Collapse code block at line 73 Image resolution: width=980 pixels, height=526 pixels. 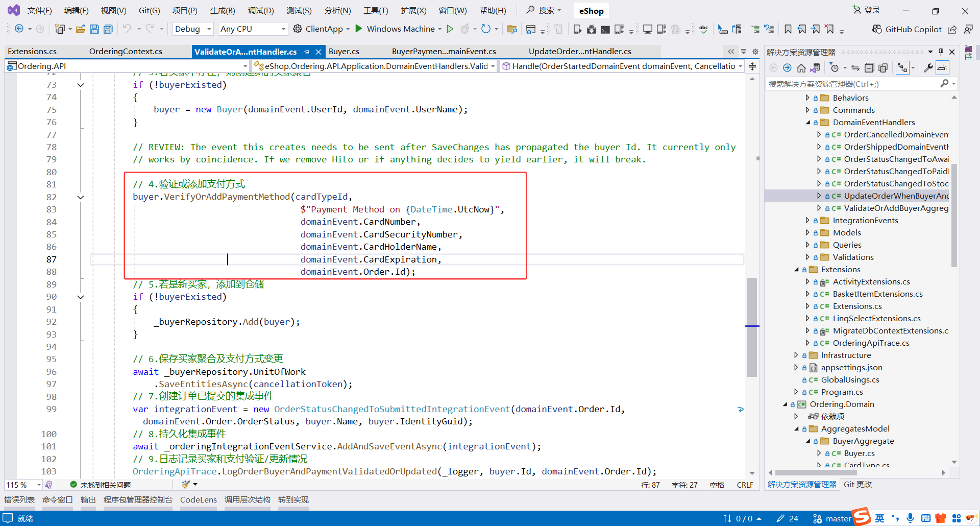[81, 85]
